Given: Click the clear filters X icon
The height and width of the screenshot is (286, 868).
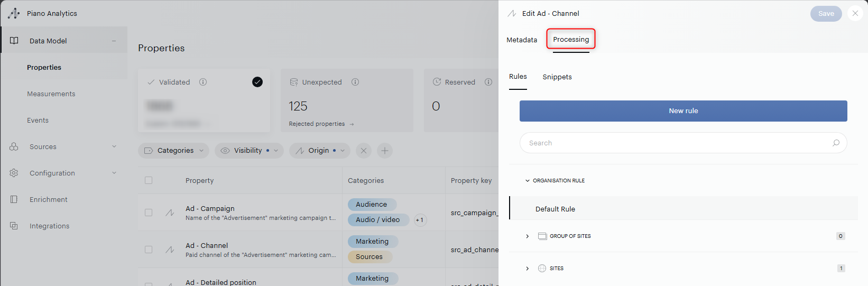Looking at the screenshot, I should pyautogui.click(x=364, y=151).
